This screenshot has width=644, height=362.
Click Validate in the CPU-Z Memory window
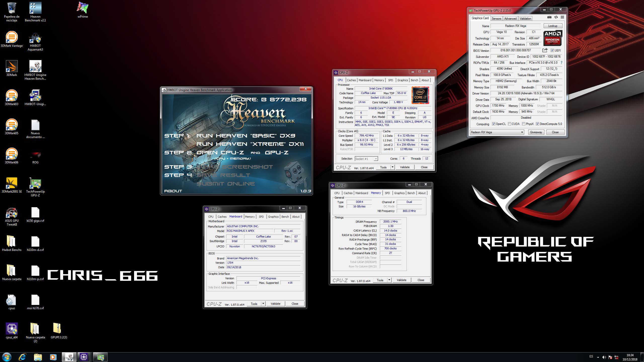pyautogui.click(x=401, y=280)
